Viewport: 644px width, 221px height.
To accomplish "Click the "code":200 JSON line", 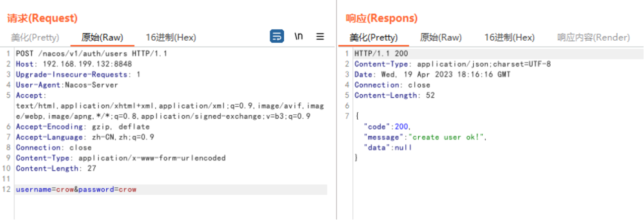I will (387, 127).
